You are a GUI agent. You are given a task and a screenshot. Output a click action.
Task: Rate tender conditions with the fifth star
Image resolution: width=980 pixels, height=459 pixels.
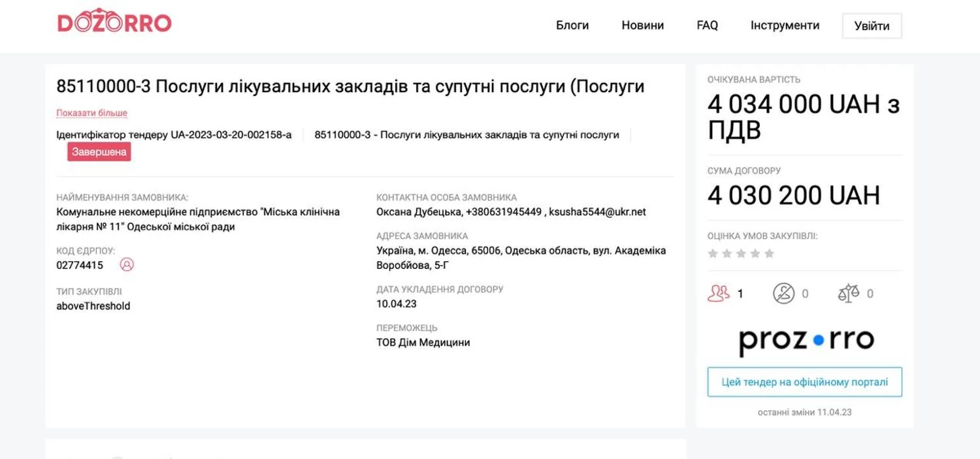pos(770,253)
